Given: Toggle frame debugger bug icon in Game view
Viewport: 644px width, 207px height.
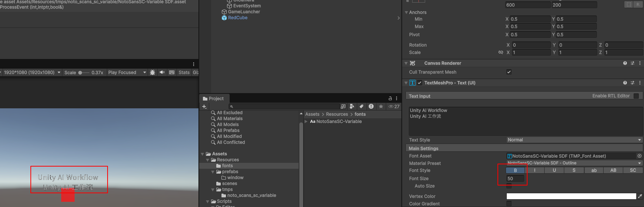Looking at the screenshot, I should 152,72.
